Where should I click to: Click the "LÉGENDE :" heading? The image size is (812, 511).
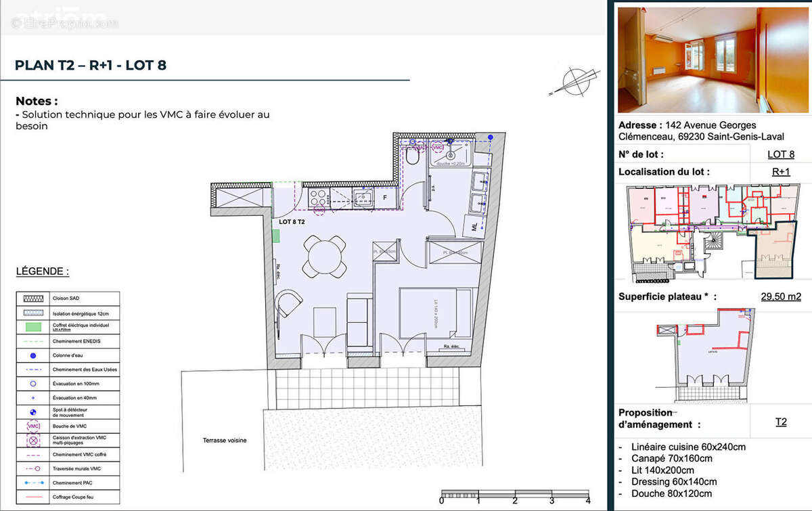tap(42, 272)
